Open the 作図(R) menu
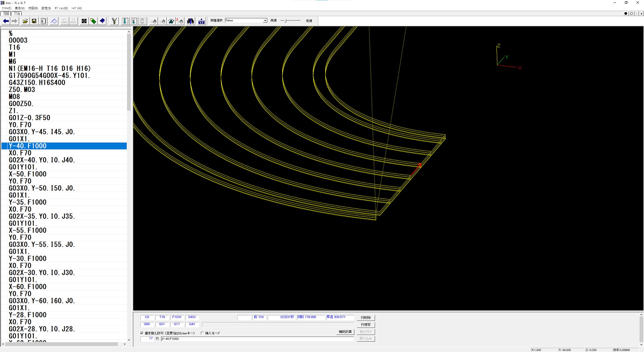This screenshot has height=352, width=644. (x=33, y=8)
